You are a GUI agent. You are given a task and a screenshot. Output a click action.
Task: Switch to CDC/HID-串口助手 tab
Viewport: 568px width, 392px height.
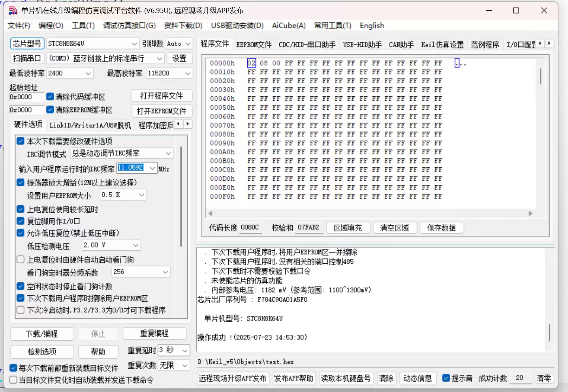tap(307, 45)
